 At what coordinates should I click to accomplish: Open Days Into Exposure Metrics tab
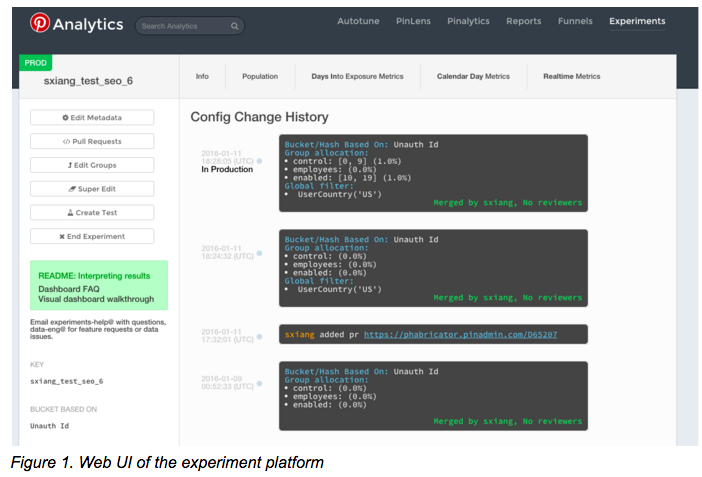tap(357, 76)
